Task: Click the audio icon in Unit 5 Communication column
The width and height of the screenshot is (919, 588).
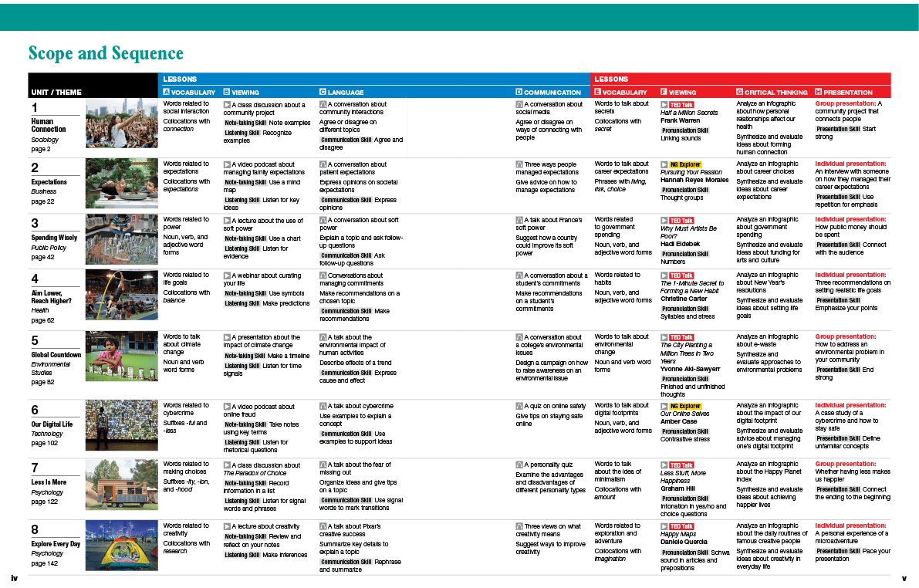Action: [x=519, y=337]
